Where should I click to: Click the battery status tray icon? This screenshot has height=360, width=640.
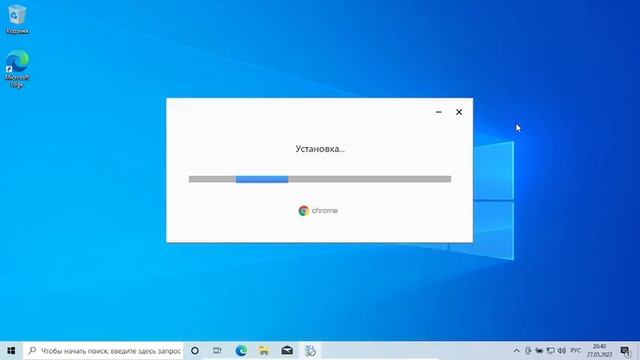(539, 351)
